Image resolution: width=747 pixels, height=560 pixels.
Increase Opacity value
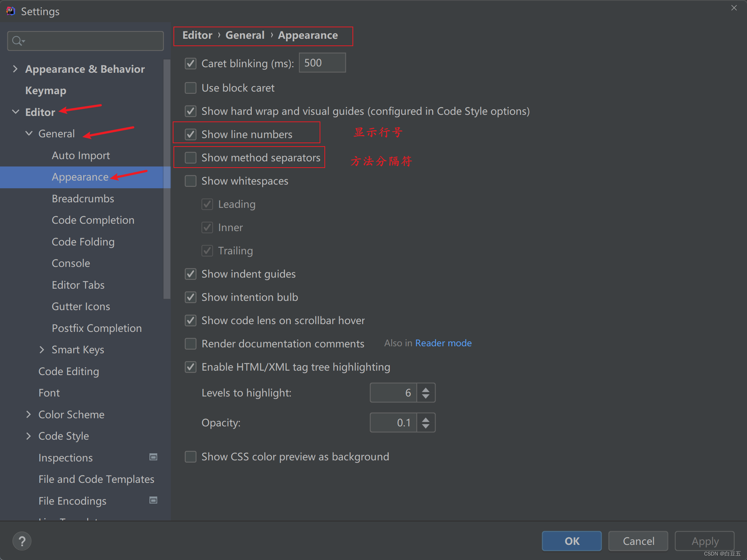[426, 419]
